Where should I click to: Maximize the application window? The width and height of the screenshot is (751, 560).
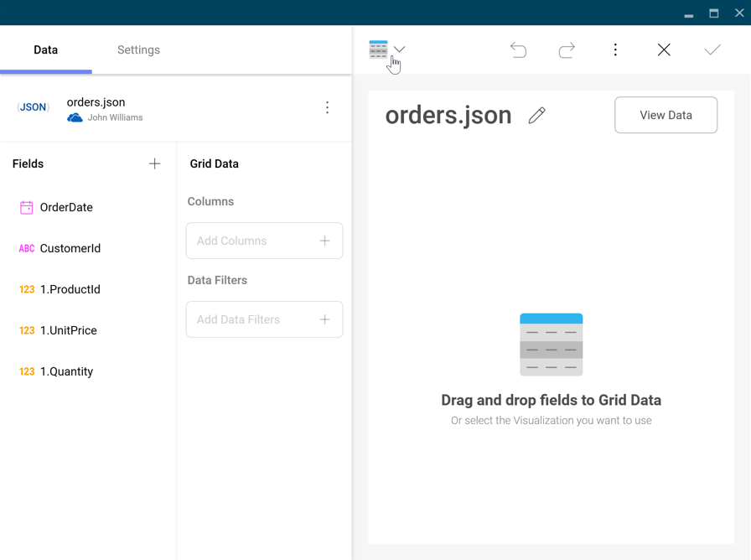click(713, 13)
